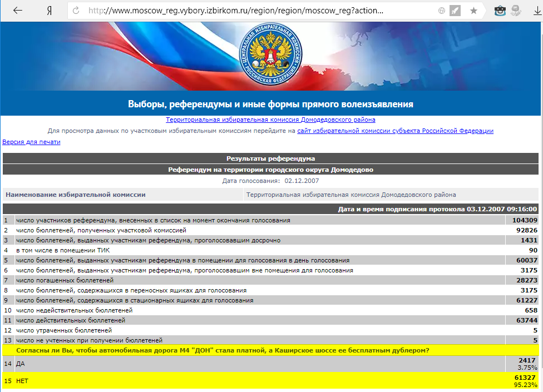Click НЕТ result 61327 value
543x392 pixels.
[525, 378]
